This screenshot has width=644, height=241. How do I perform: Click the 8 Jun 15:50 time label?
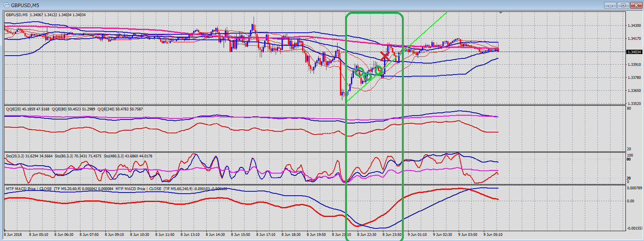pos(240,235)
